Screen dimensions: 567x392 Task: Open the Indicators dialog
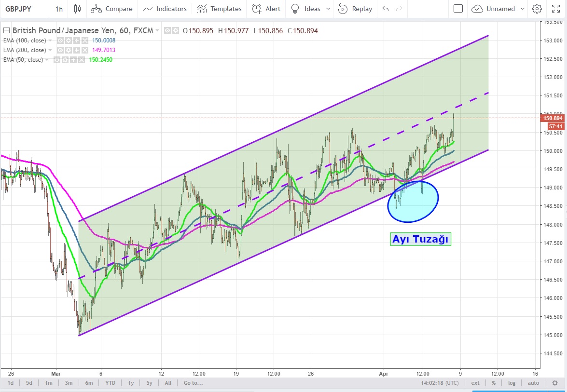point(165,9)
